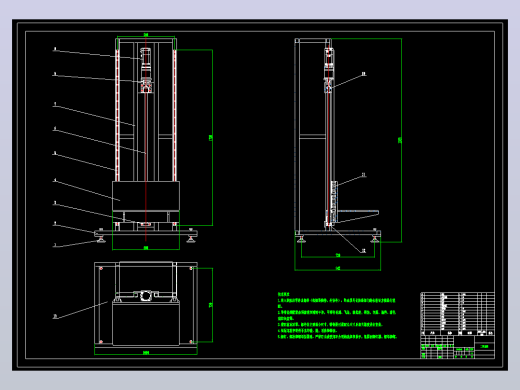
Task: Click the green technical requirements text block
Action: click(337, 315)
